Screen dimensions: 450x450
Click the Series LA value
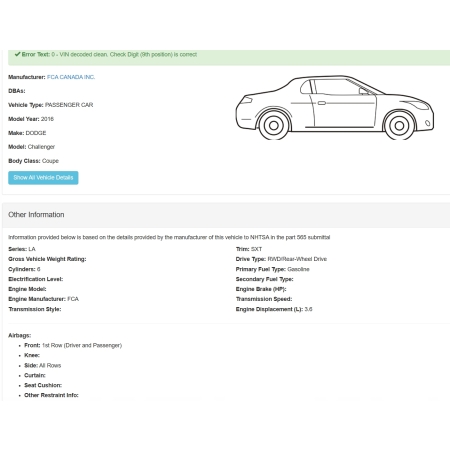[32, 249]
